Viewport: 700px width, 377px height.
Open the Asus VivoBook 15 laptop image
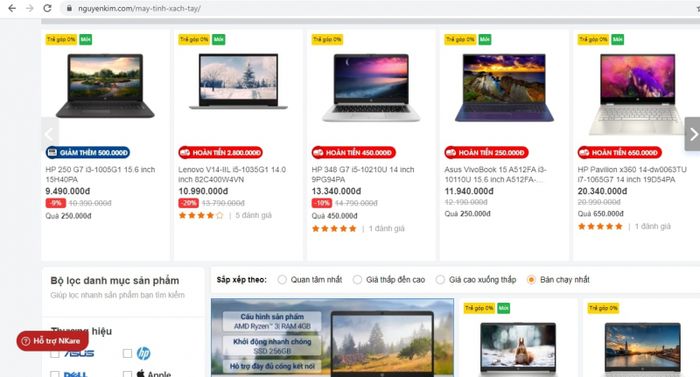(x=504, y=88)
